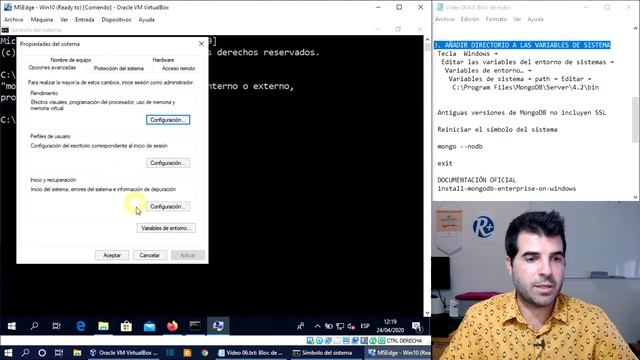Click VM console vertical scrollbar

pos(427,176)
